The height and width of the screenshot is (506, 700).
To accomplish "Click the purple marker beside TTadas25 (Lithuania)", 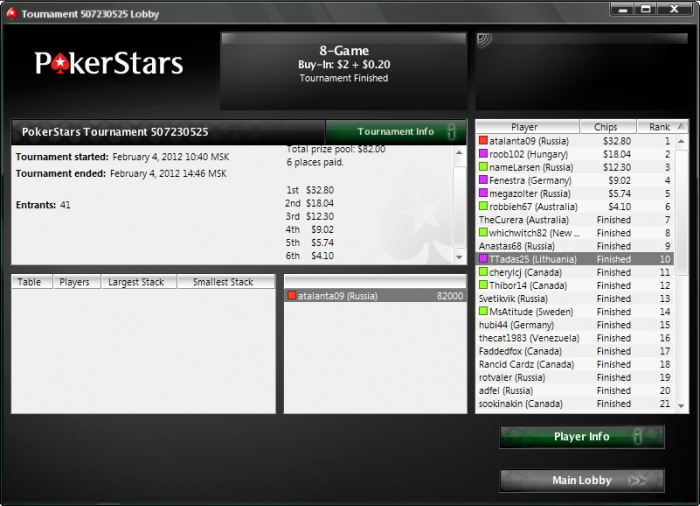I will point(483,259).
